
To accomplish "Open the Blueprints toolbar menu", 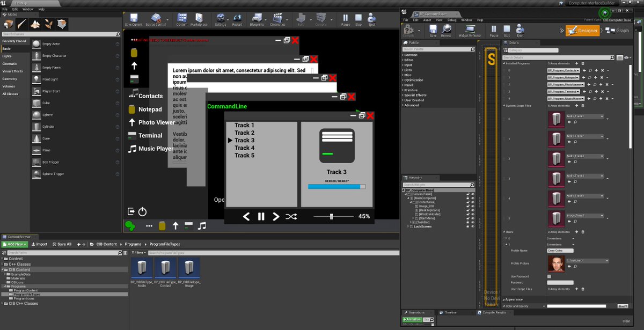I will [257, 20].
